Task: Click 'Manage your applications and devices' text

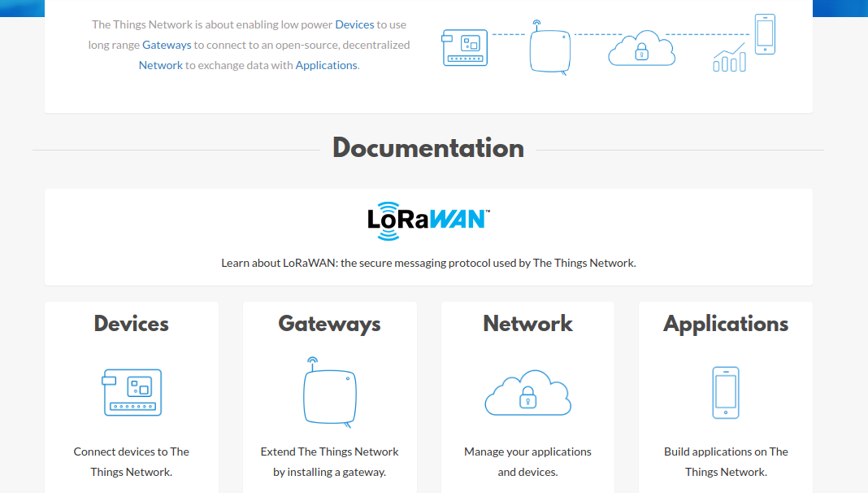Action: [x=527, y=462]
